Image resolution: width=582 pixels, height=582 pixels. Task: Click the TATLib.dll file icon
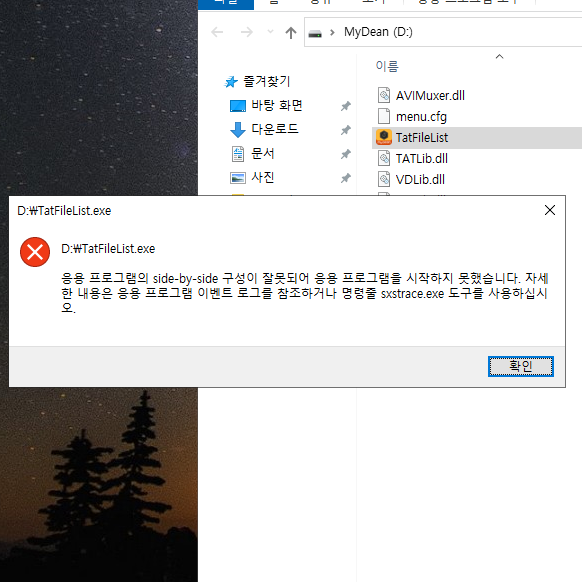[384, 158]
